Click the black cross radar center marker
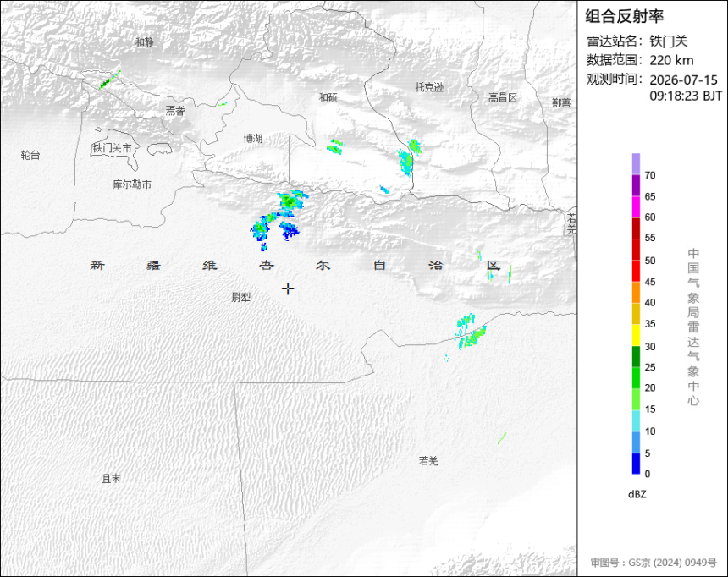The image size is (728, 577). (x=288, y=288)
